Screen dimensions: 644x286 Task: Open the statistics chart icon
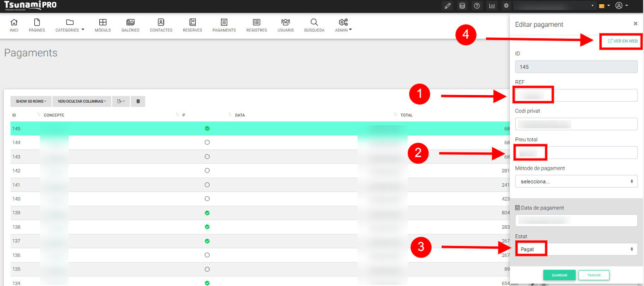pyautogui.click(x=492, y=6)
